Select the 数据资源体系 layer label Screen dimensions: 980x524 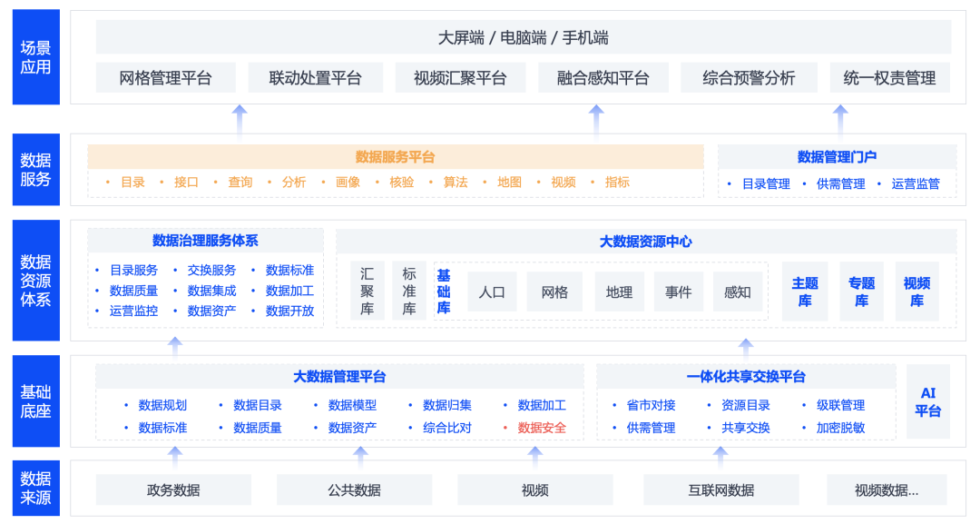coord(36,281)
